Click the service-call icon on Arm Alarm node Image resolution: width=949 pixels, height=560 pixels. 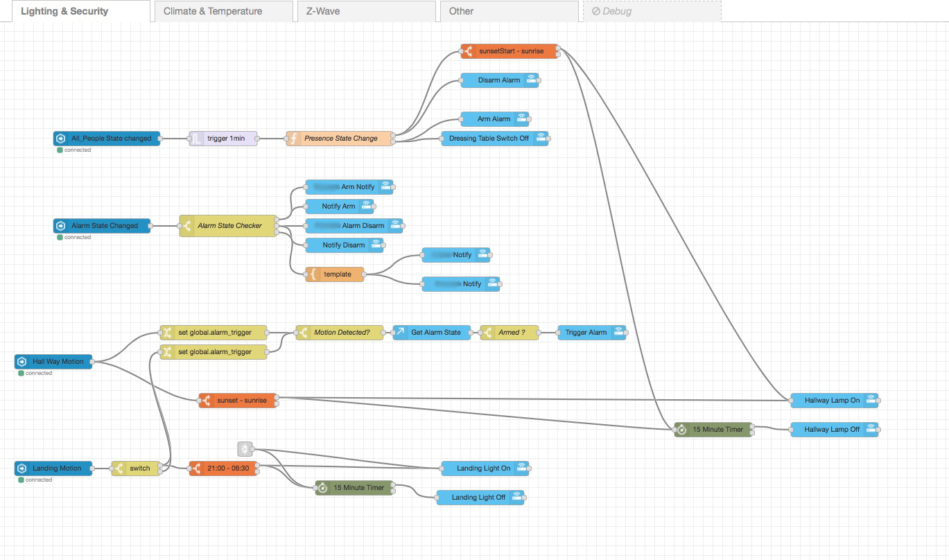[521, 119]
